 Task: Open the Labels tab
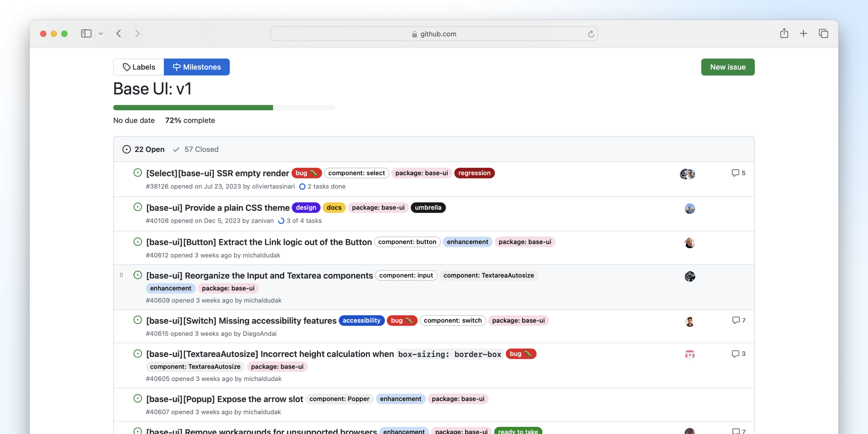pos(139,67)
